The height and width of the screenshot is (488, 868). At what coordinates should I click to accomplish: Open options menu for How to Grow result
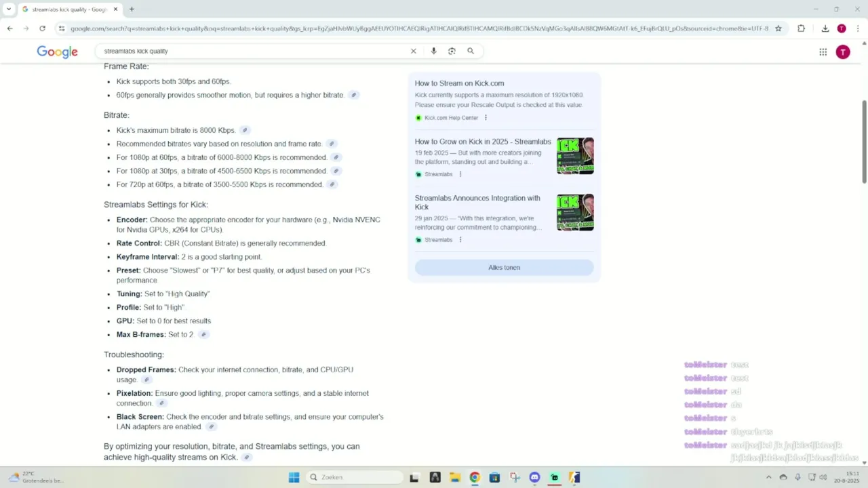[460, 174]
